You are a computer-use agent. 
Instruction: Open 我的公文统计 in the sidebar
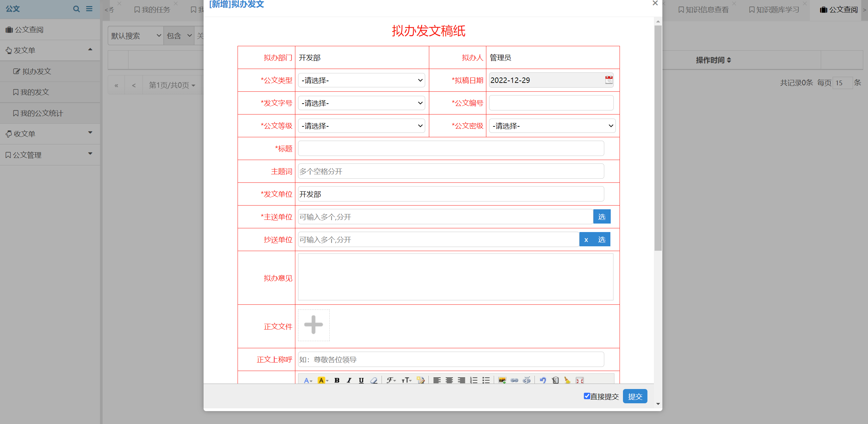tap(50, 113)
